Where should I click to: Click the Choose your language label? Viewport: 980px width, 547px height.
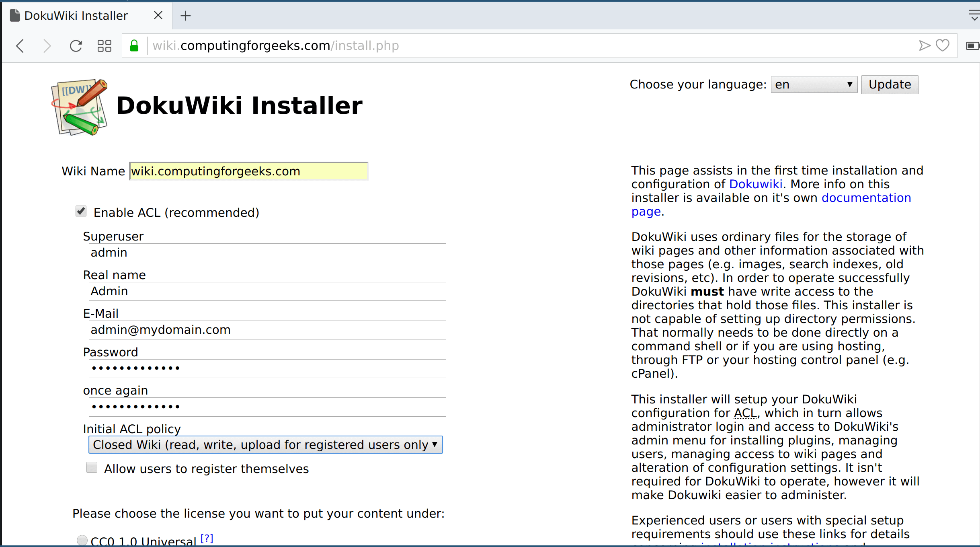click(698, 84)
